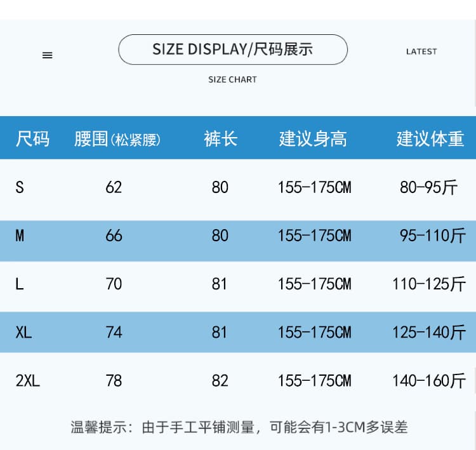This screenshot has width=476, height=450.
Task: Select the LATEST label
Action: [421, 51]
